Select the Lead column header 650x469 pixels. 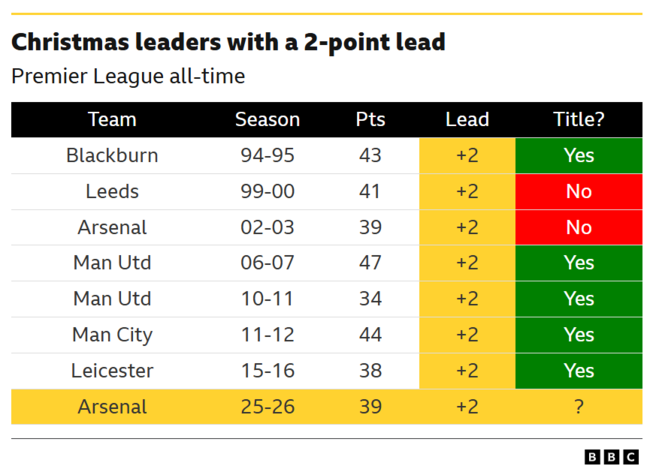click(467, 120)
